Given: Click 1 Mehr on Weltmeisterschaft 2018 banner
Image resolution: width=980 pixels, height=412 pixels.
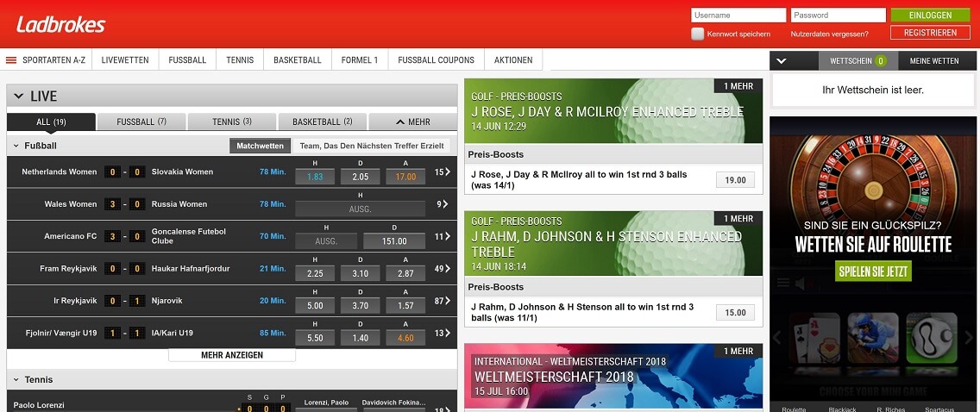Looking at the screenshot, I should (738, 351).
